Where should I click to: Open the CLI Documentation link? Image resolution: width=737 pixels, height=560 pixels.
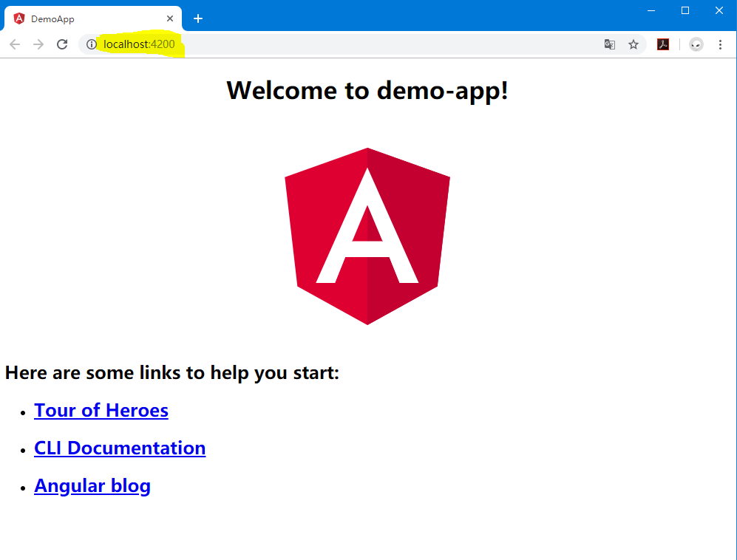[x=120, y=448]
